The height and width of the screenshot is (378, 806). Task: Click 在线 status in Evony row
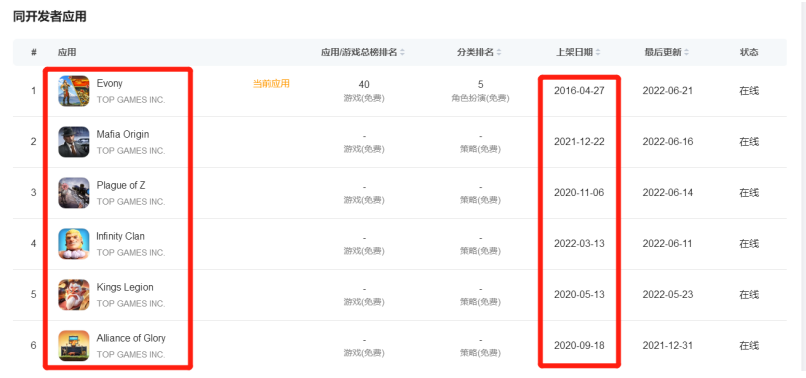click(749, 91)
